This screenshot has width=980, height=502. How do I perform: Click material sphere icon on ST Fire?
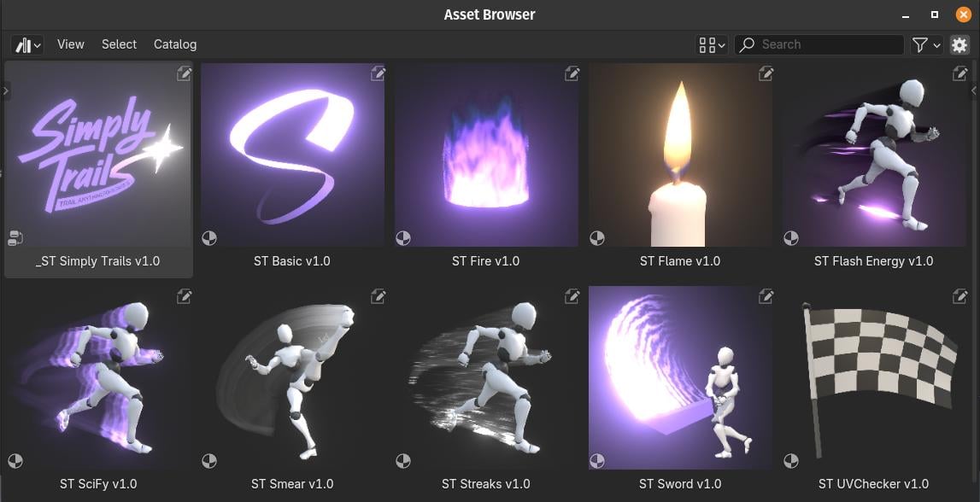click(x=403, y=238)
